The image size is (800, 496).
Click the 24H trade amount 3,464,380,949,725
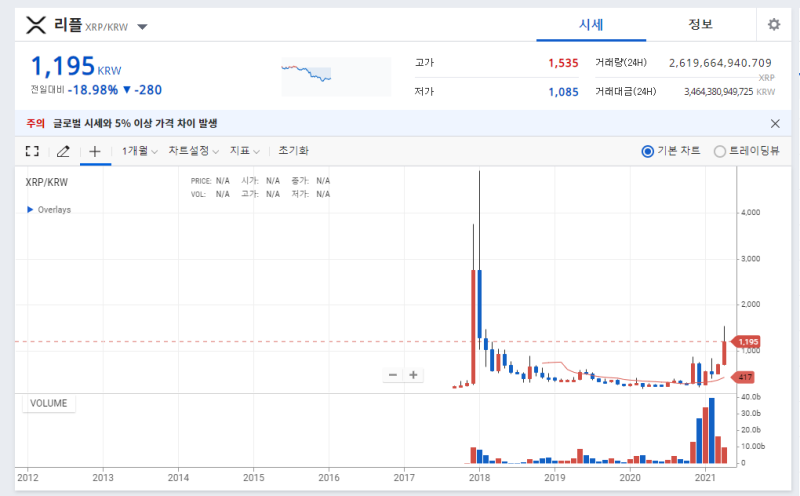718,92
